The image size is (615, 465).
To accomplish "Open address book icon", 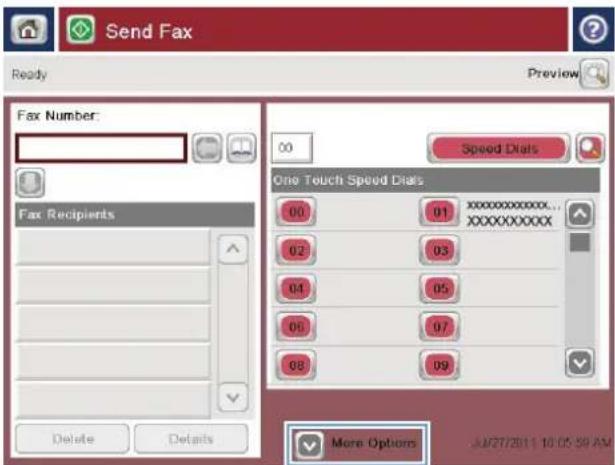I will (241, 148).
